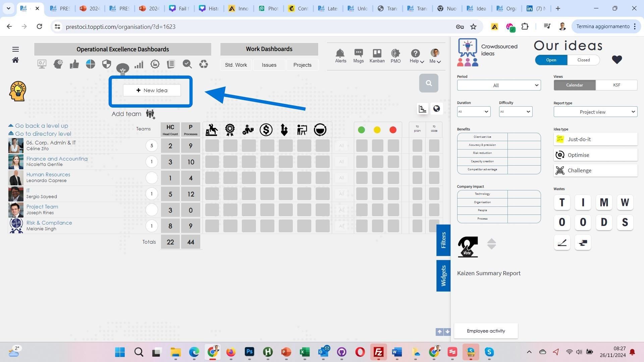Click the recycle dashboard icon
644x362 pixels.
pyautogui.click(x=203, y=64)
